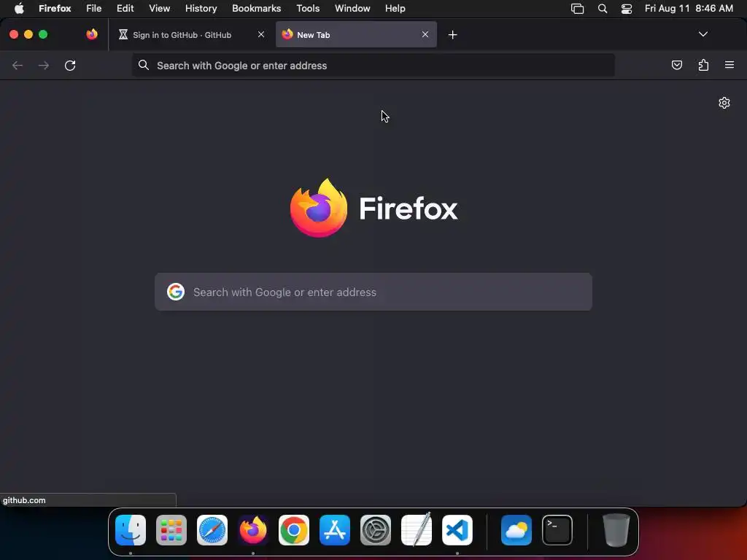Open the File menu
The width and height of the screenshot is (747, 560).
point(93,8)
